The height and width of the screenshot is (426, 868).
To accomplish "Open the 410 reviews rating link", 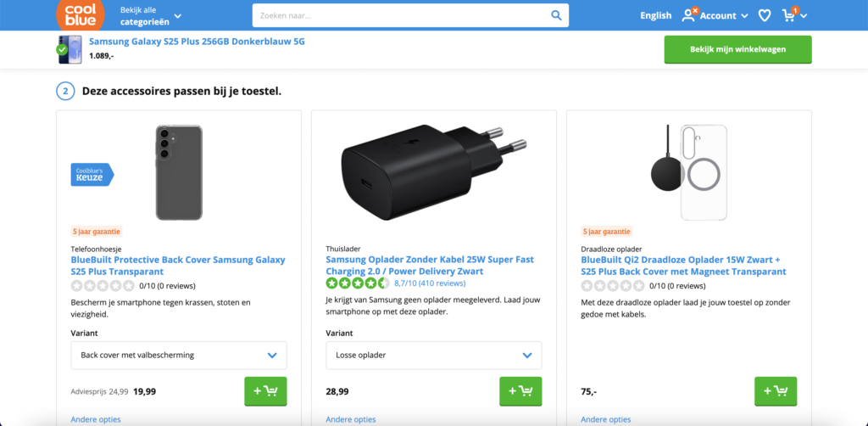I will (x=430, y=283).
